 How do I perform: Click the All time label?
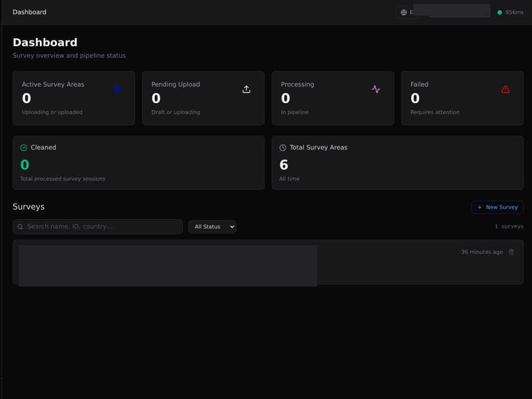pos(289,179)
